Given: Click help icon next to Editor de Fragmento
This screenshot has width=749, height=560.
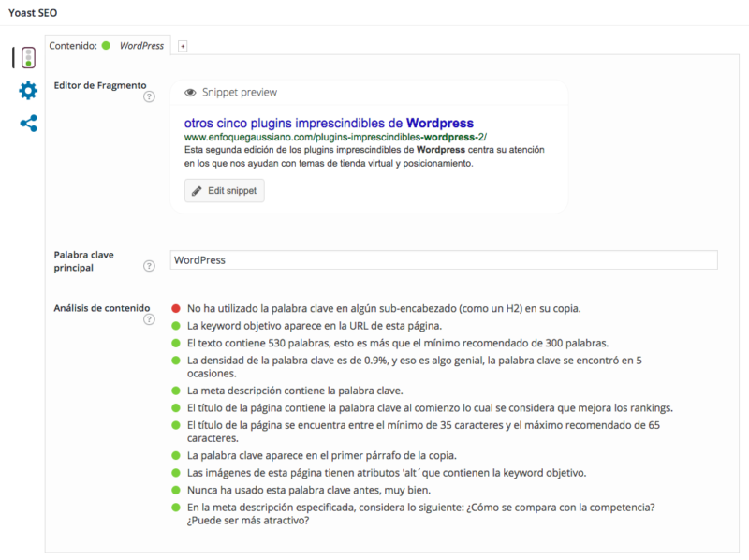Looking at the screenshot, I should pyautogui.click(x=149, y=96).
